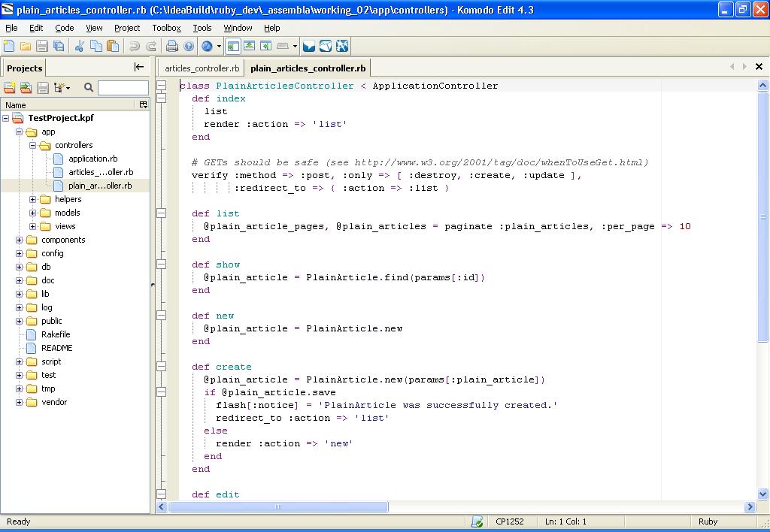770x532 pixels.
Task: Open dropdown arrow beside keyboard icon
Action: click(295, 46)
